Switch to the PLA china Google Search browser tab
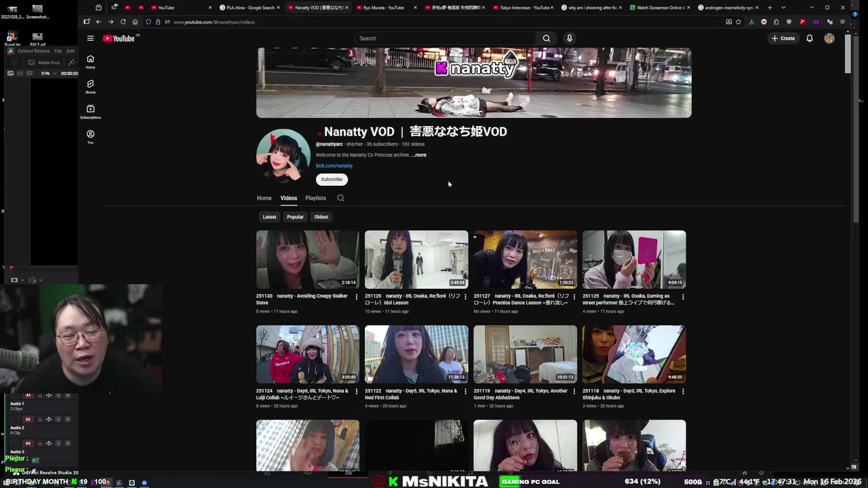Screen dimensions: 868x488 coord(249,7)
